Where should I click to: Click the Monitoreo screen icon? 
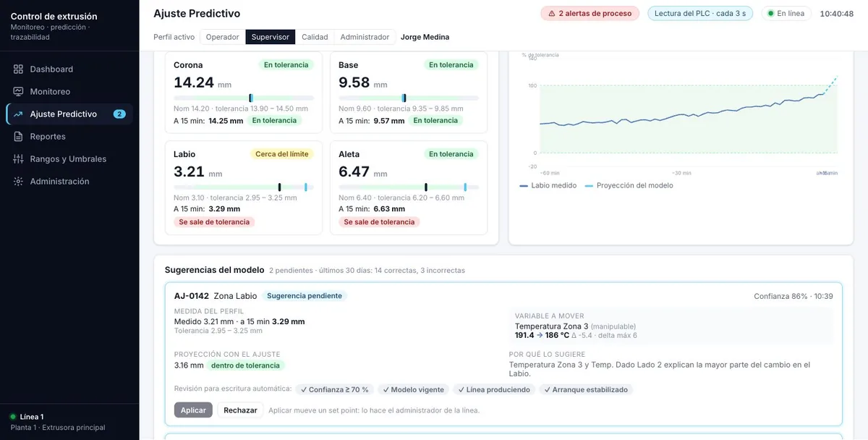[x=18, y=92]
